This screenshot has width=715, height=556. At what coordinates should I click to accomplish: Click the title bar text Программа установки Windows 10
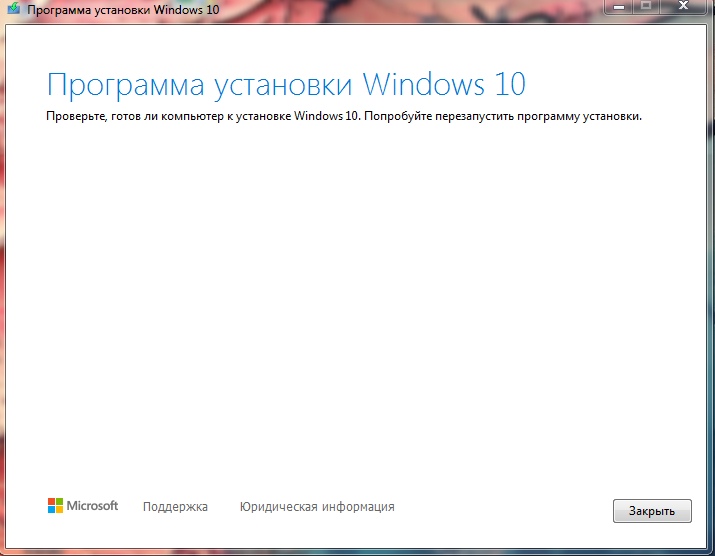click(x=123, y=10)
